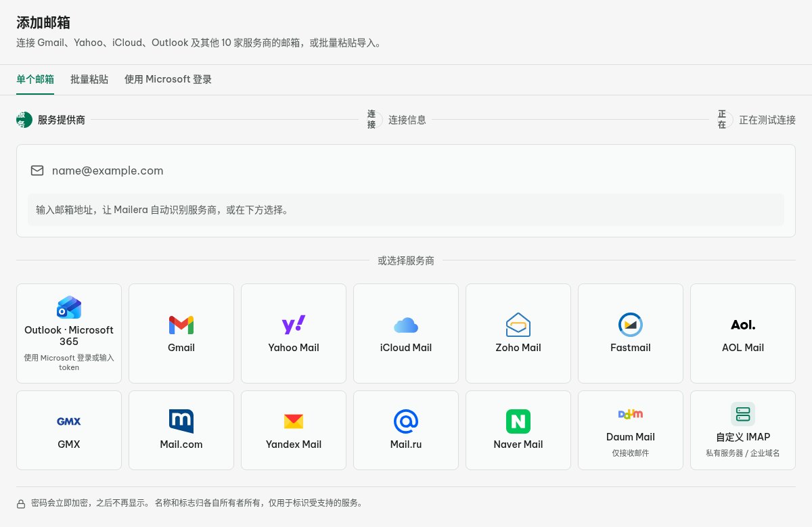Click the 自定义 IMAP server icon
This screenshot has width=812, height=527.
(743, 414)
